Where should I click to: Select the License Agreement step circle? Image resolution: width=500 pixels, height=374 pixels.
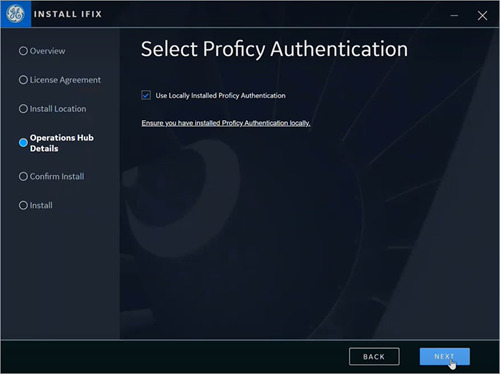[23, 80]
